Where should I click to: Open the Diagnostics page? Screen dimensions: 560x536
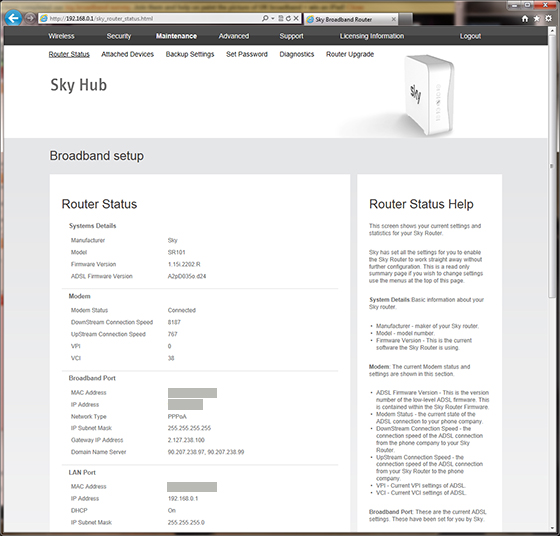point(296,54)
